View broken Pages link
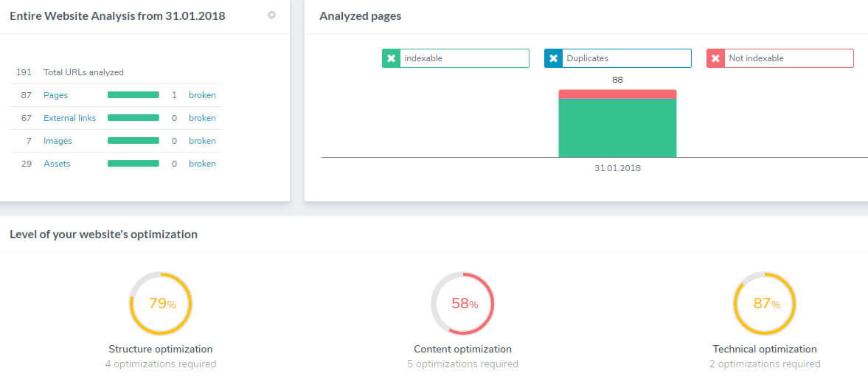This screenshot has width=868, height=382. (x=202, y=95)
